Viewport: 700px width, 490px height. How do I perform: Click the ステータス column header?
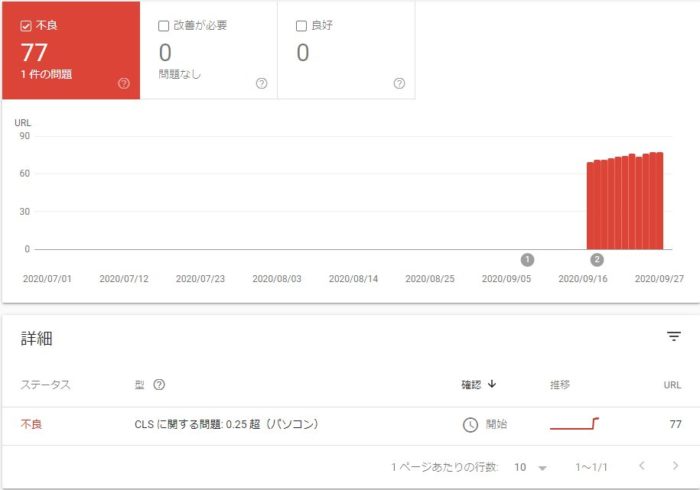point(46,385)
